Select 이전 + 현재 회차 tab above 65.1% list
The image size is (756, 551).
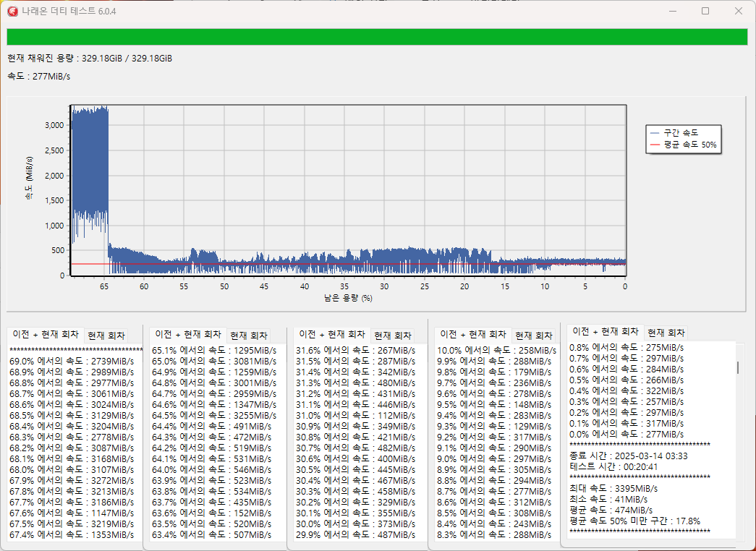point(188,334)
